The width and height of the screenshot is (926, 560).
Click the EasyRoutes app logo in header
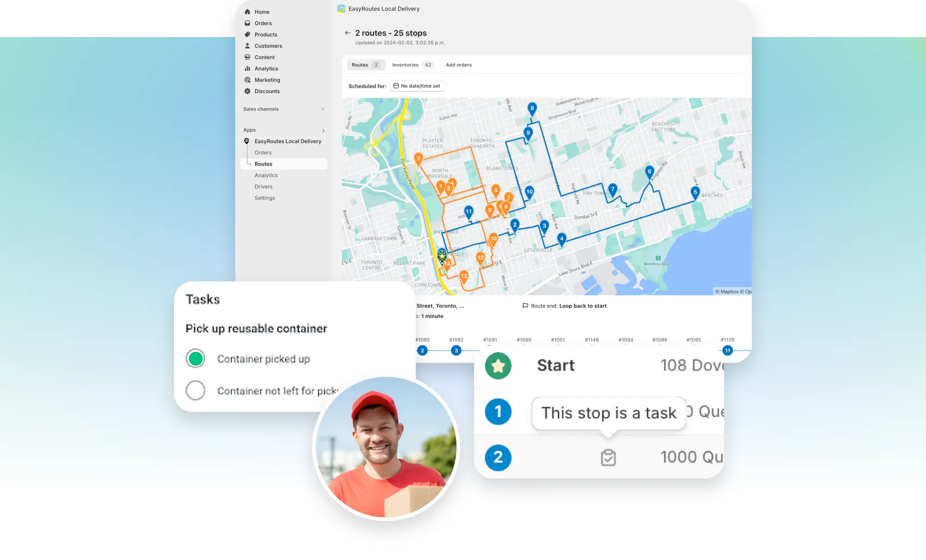tap(341, 9)
